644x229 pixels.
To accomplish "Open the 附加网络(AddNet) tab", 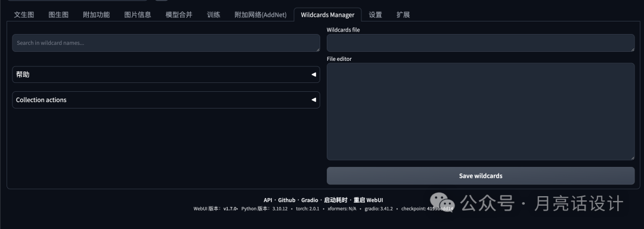I will (261, 15).
